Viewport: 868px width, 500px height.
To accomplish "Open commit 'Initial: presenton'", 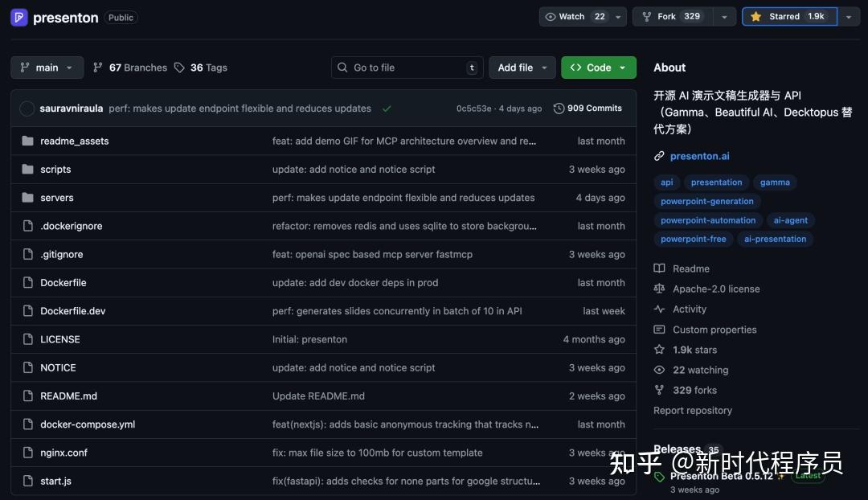I will click(309, 339).
